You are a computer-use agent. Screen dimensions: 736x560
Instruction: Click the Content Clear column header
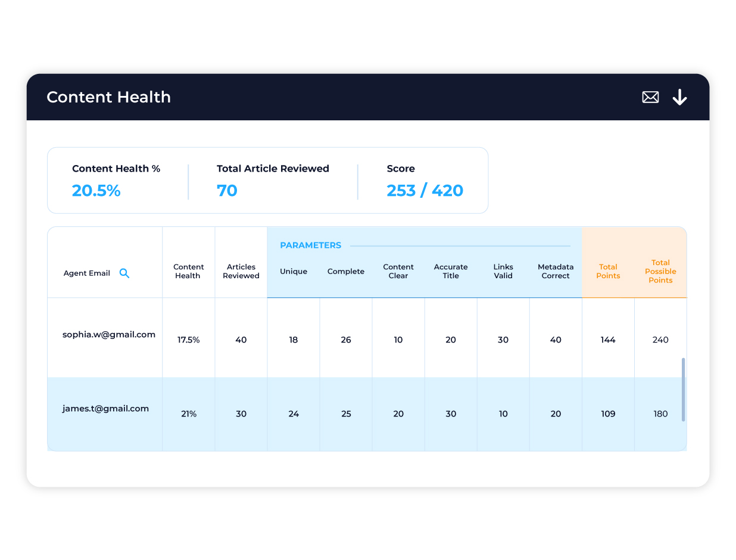click(x=398, y=272)
